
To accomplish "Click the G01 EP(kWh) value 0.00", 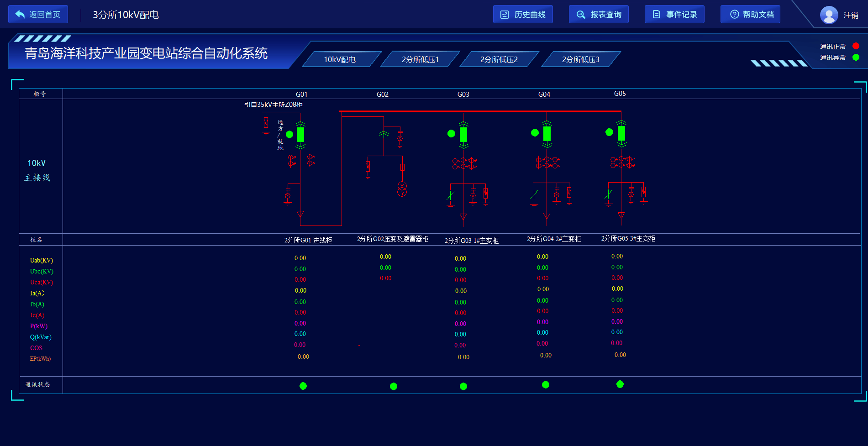I will (x=304, y=357).
